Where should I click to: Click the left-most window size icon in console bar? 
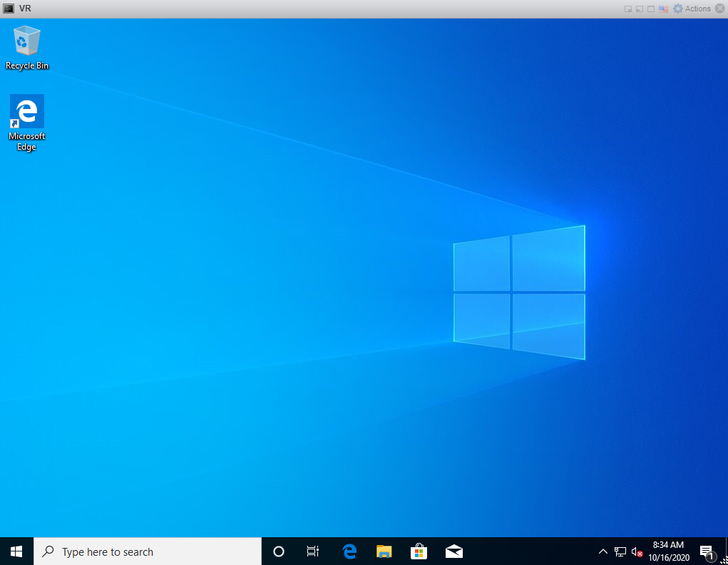628,9
